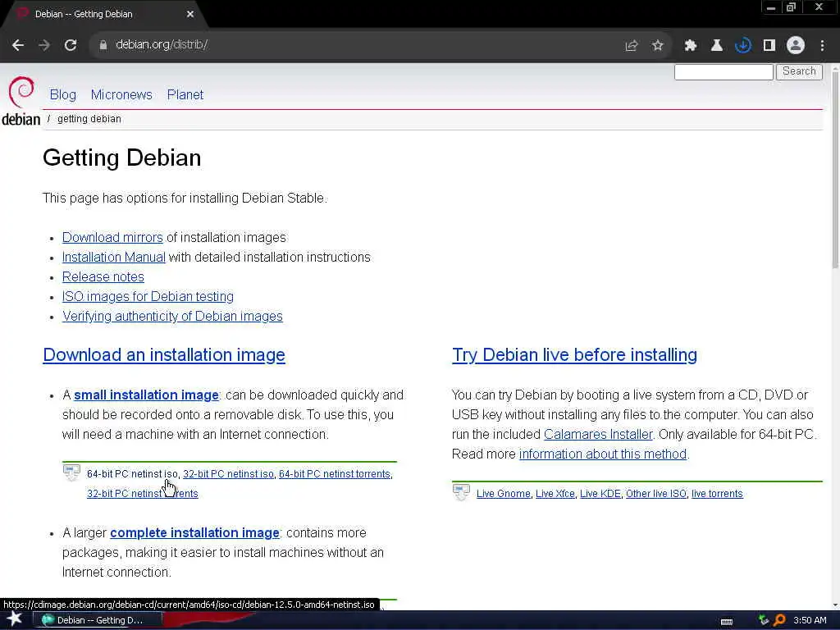This screenshot has width=840, height=630.
Task: Select Debian -- Getting D… taskbar window button
Action: [x=98, y=620]
